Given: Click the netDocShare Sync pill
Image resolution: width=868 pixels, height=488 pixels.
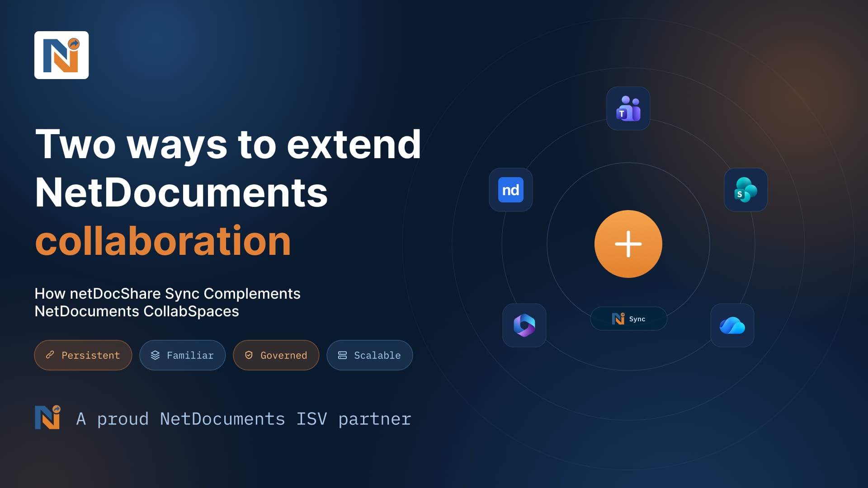Looking at the screenshot, I should (x=628, y=319).
